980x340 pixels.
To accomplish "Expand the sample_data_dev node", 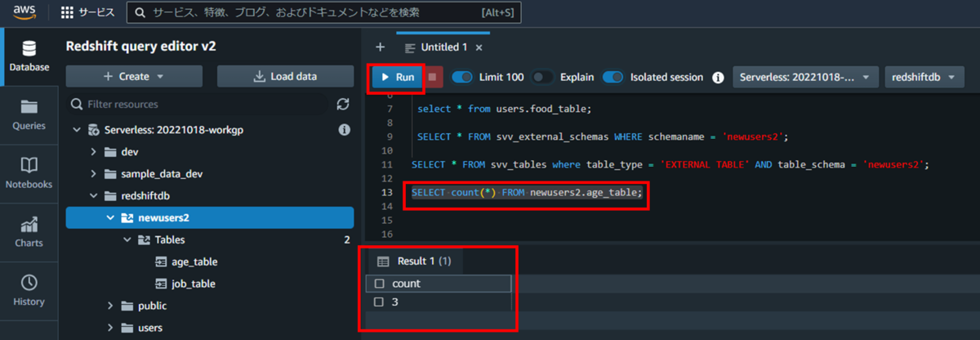I will tap(95, 174).
